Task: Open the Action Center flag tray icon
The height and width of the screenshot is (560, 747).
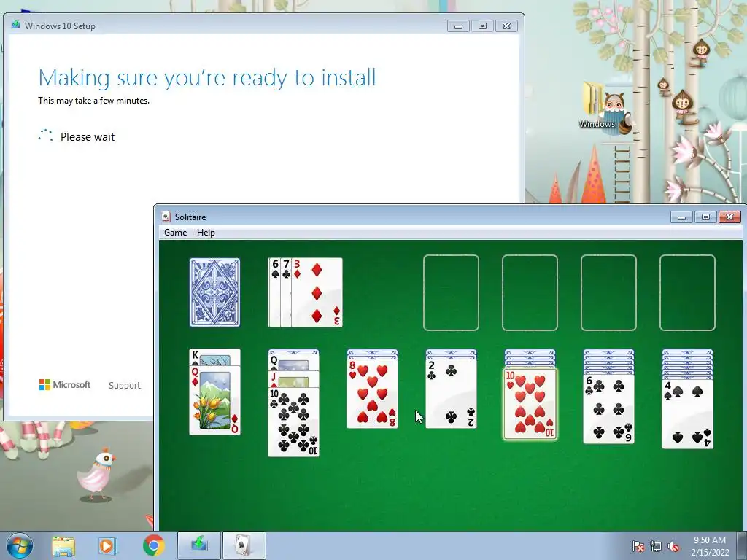Action: tap(638, 546)
